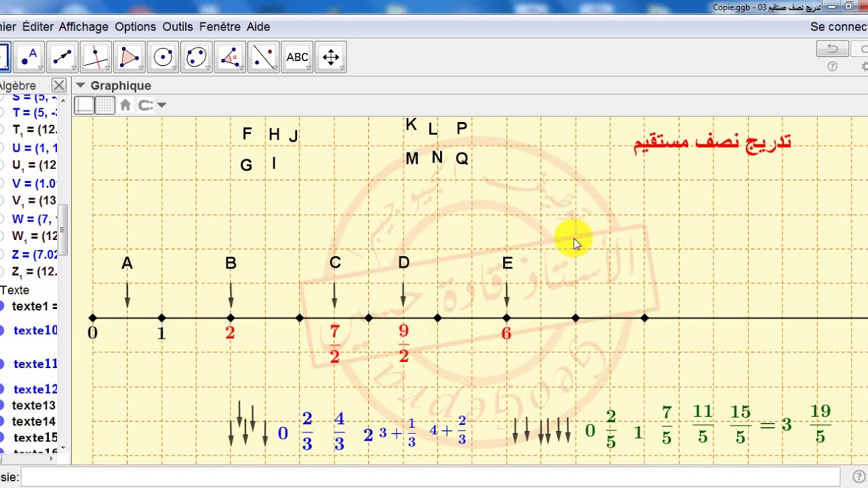Select the Angle tool
Image resolution: width=868 pixels, height=488 pixels.
coord(230,57)
